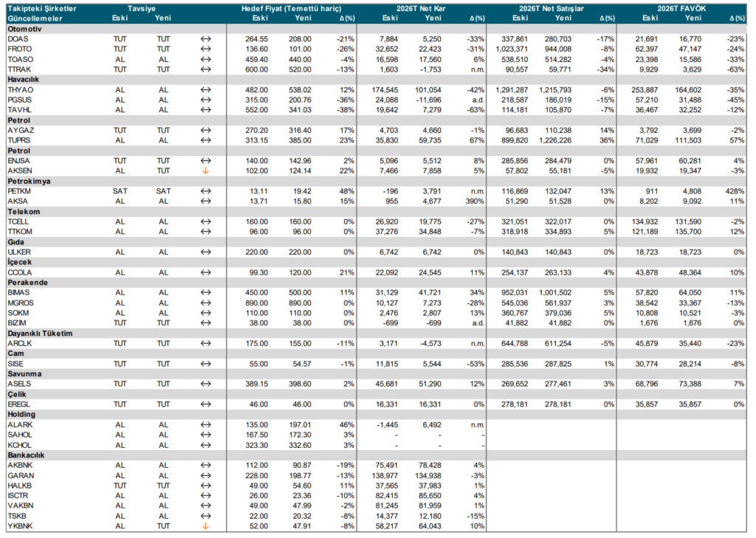This screenshot has width=756, height=538.
Task: Select the 'Hedef Fiyat (Temettü hariç)' column header
Action: click(291, 9)
